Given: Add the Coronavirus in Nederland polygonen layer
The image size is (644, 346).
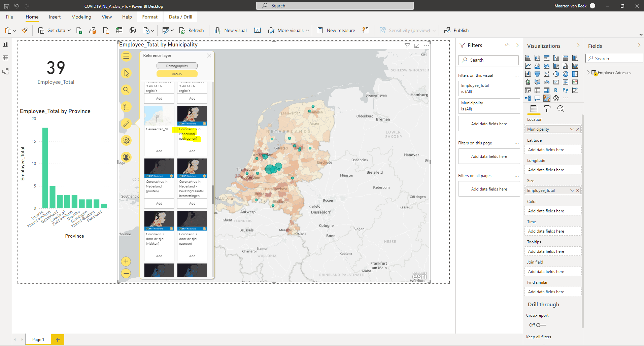Looking at the screenshot, I should pos(192,151).
